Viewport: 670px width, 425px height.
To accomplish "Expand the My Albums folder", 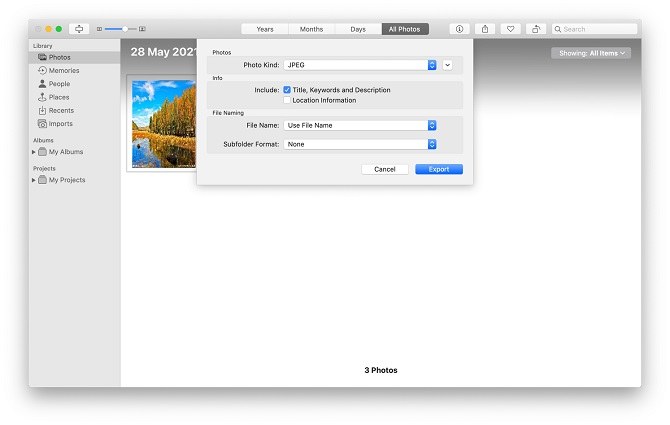I will click(34, 152).
